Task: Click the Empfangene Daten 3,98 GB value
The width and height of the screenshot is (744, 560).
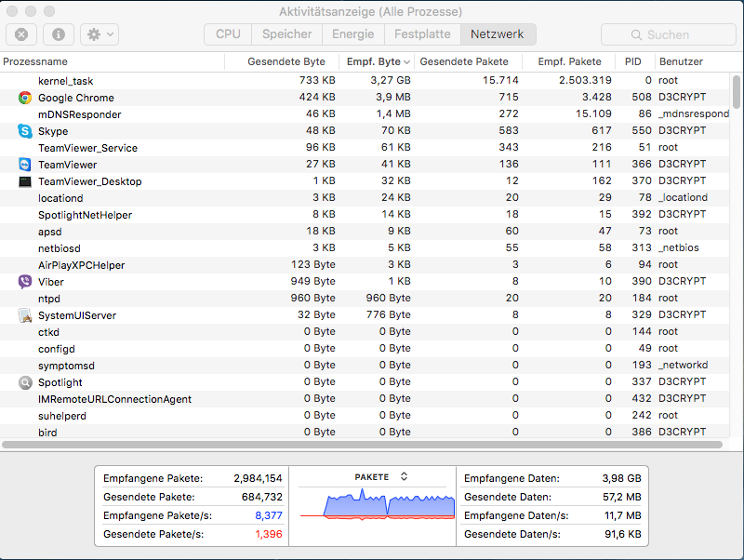Action: point(621,478)
